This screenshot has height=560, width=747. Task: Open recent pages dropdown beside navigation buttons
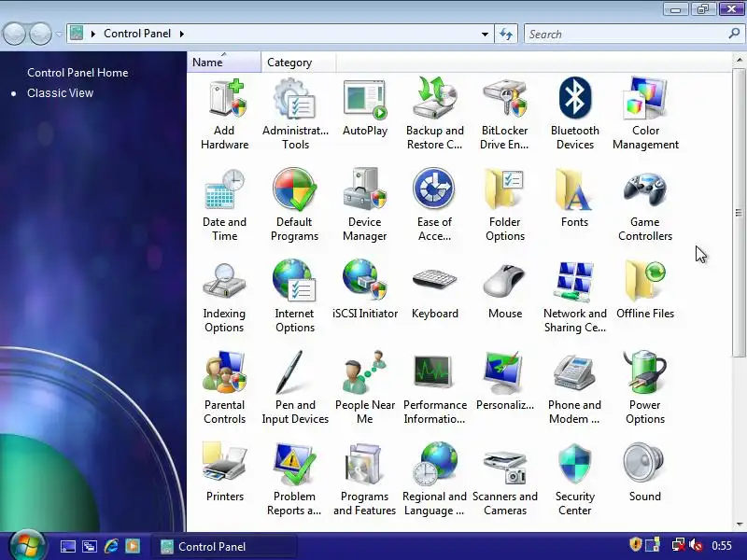click(59, 35)
